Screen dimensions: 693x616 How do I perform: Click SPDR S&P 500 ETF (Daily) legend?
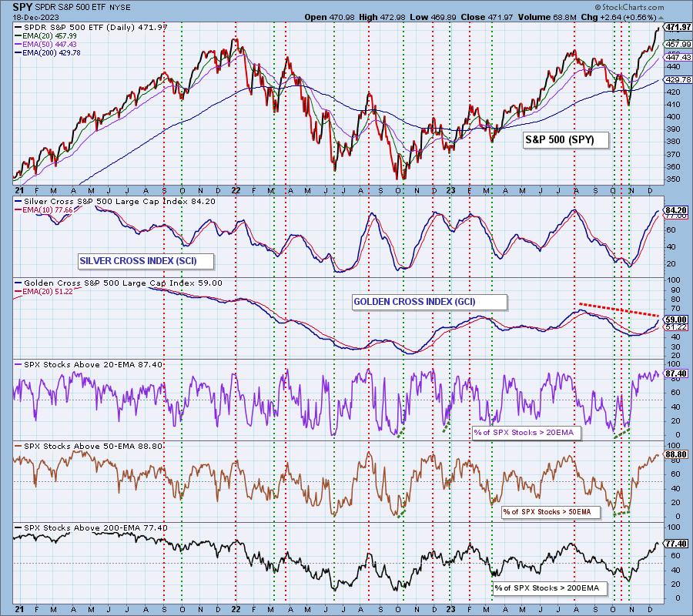92,27
